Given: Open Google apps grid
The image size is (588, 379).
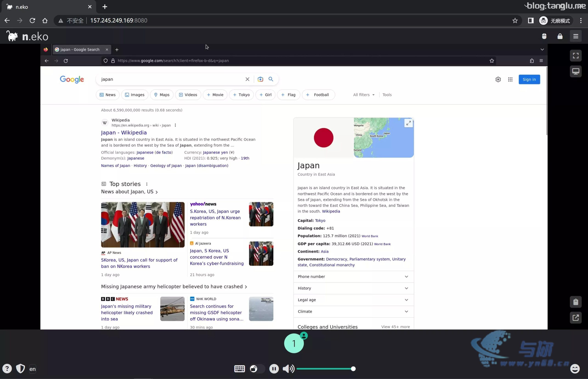Looking at the screenshot, I should pos(510,80).
